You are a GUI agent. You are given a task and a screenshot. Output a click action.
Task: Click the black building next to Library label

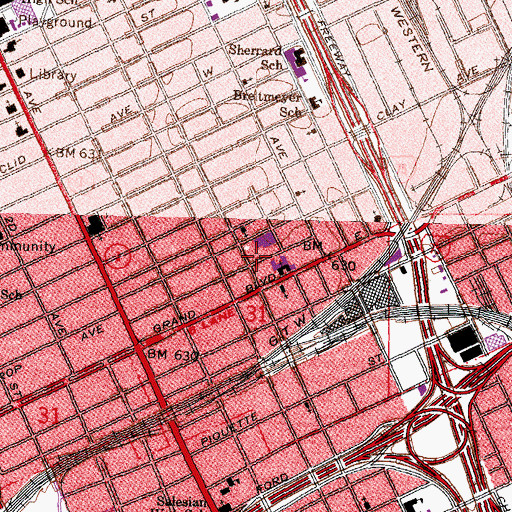[21, 73]
